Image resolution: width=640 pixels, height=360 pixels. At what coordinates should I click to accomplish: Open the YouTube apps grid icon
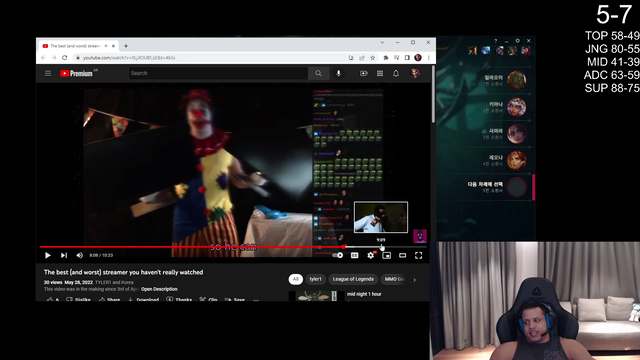(380, 73)
